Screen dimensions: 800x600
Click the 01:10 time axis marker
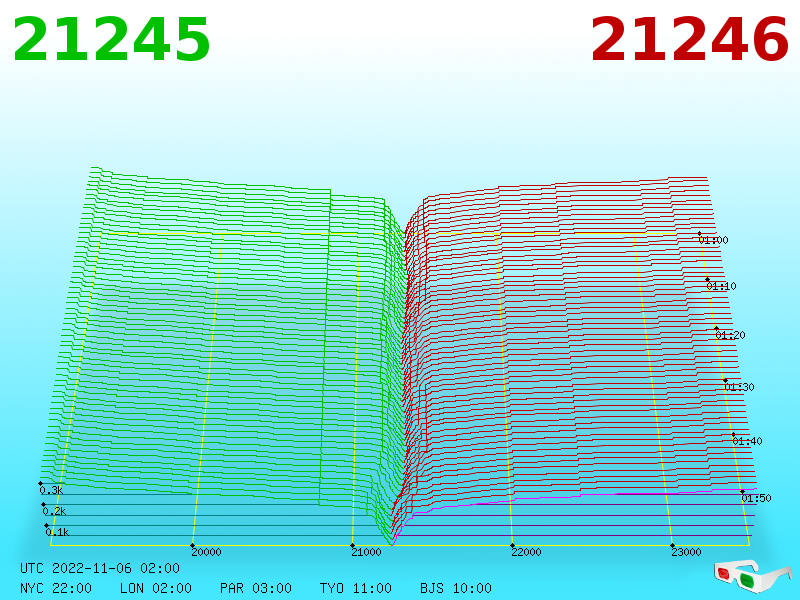click(721, 286)
